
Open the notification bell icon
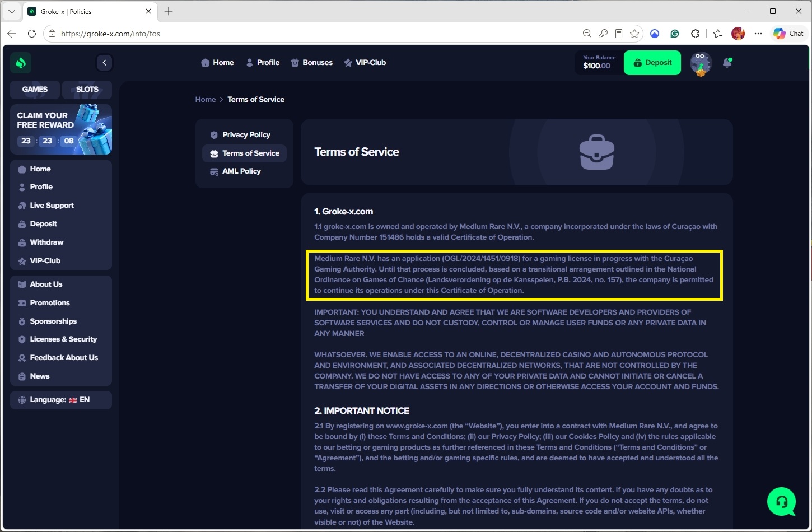[727, 63]
